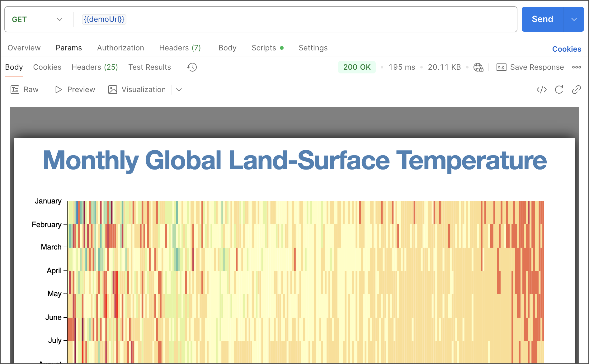This screenshot has width=589, height=364.
Task: Click the network globe lock icon
Action: click(x=478, y=67)
